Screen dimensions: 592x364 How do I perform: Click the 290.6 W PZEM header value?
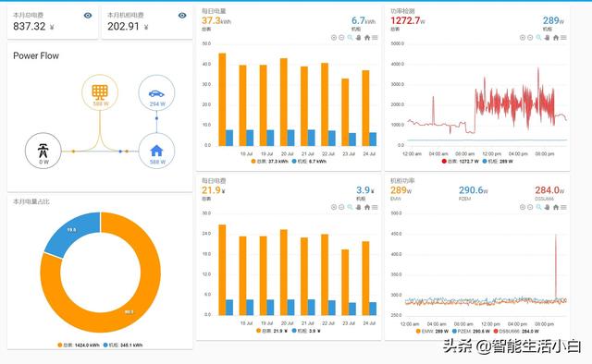click(474, 190)
